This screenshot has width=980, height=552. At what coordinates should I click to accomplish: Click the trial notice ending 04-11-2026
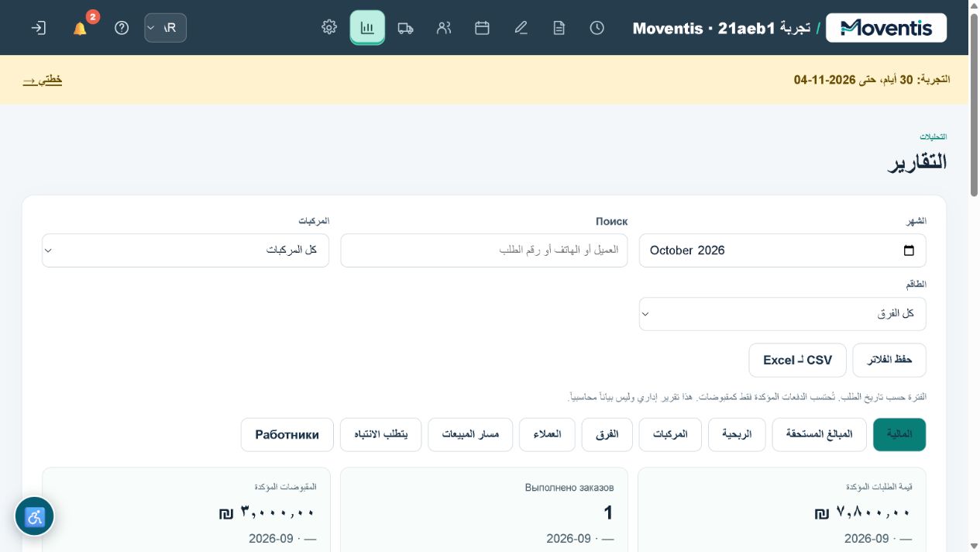(x=872, y=80)
